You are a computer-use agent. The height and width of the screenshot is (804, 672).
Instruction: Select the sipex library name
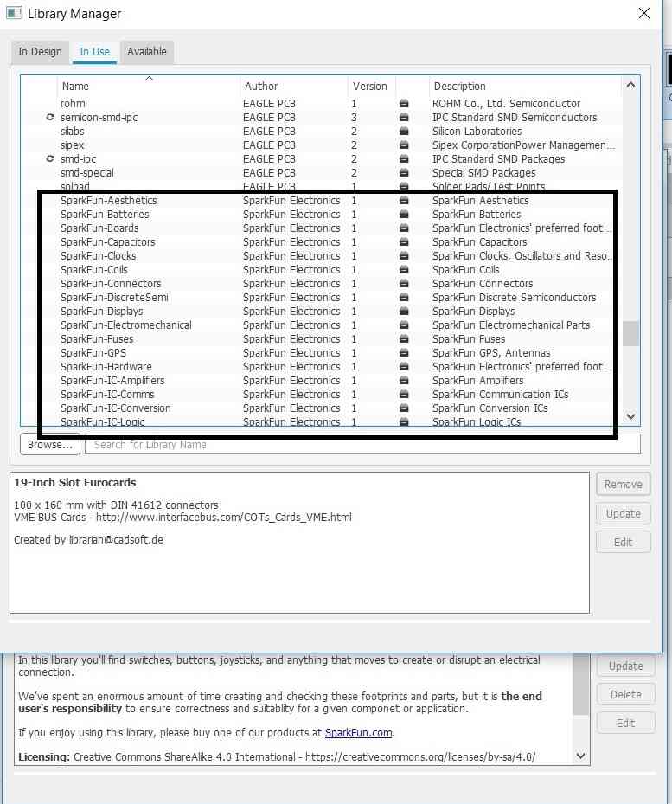(73, 145)
